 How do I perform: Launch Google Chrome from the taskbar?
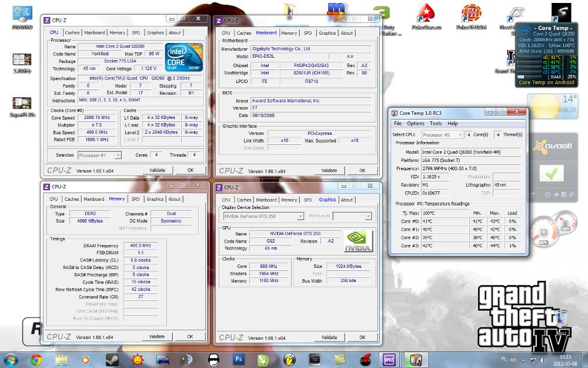36,360
